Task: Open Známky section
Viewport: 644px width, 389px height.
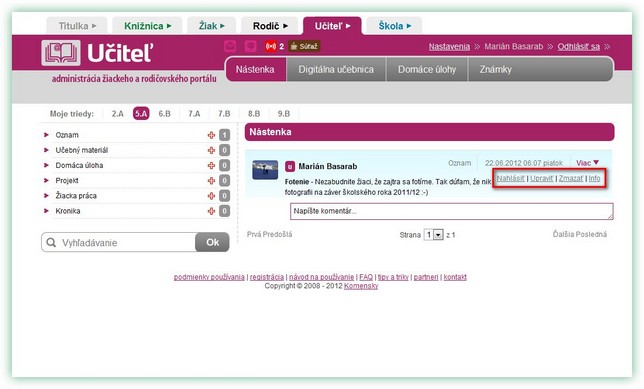Action: [x=496, y=69]
